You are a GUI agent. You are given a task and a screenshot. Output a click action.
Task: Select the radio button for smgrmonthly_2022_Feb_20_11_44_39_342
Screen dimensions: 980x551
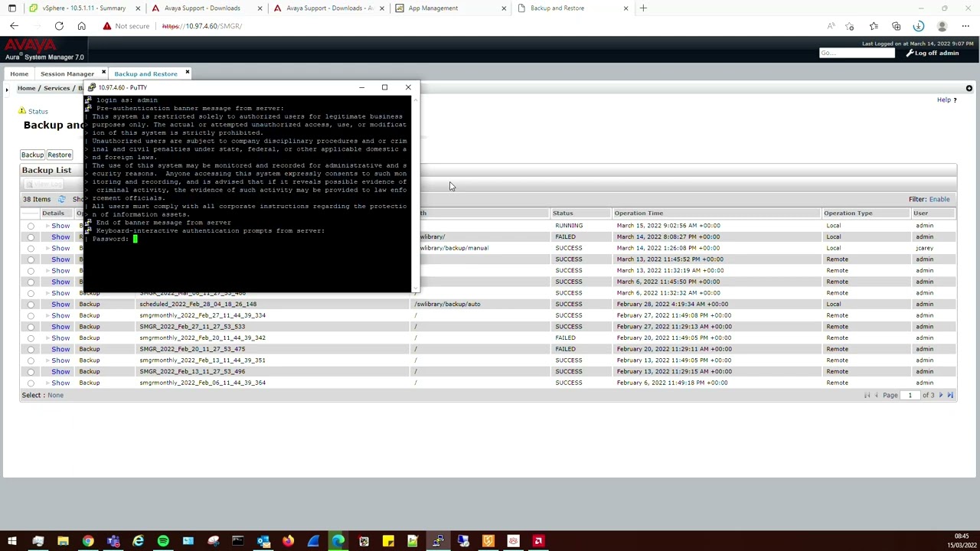pyautogui.click(x=31, y=338)
